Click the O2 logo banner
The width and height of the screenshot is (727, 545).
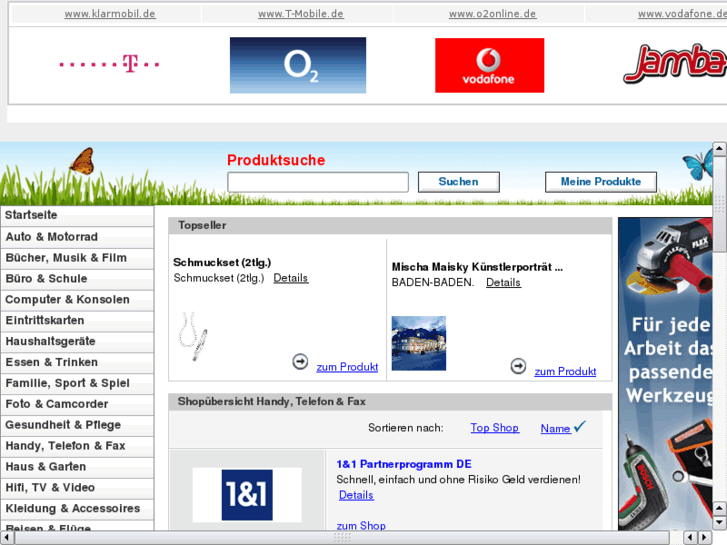[298, 65]
